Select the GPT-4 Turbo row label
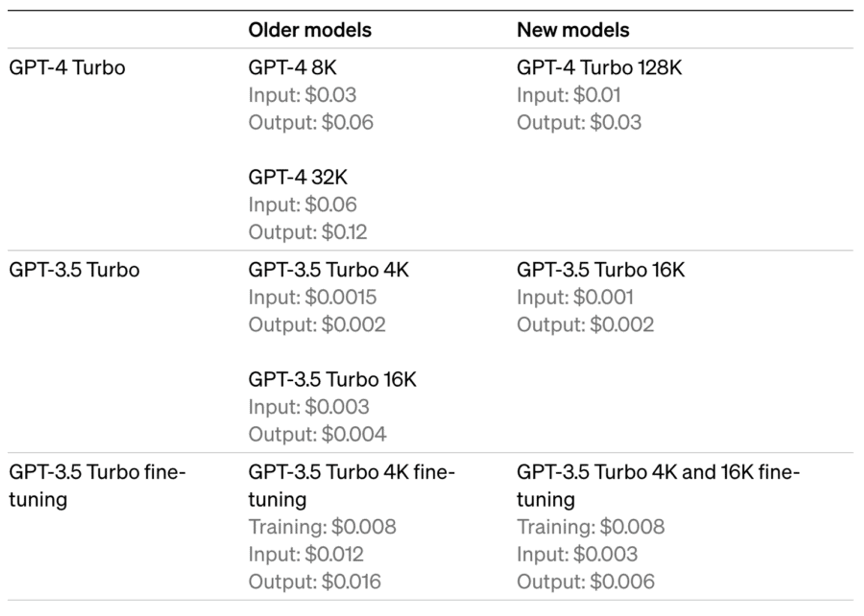This screenshot has width=864, height=616. click(67, 68)
